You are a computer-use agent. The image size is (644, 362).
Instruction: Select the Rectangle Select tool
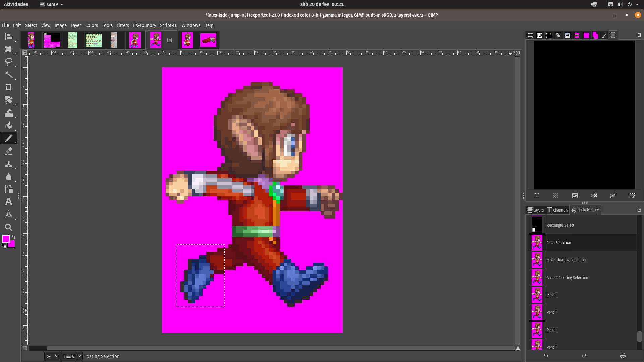[x=9, y=49]
